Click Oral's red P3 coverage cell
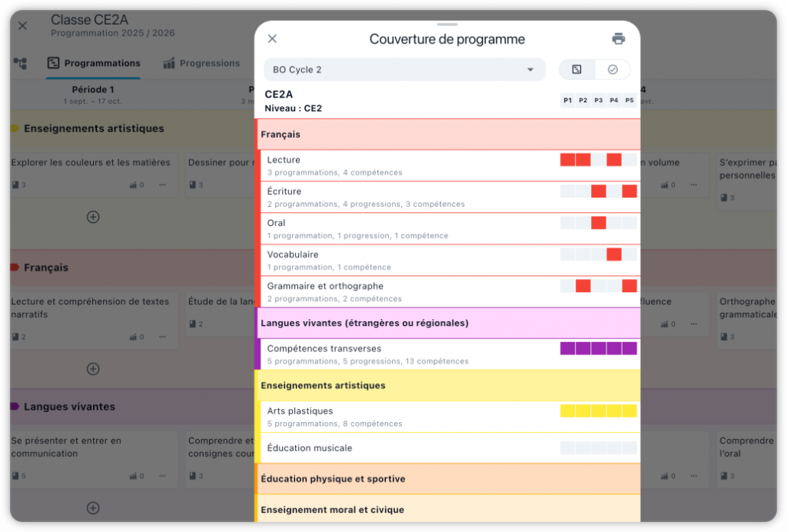 click(x=598, y=223)
